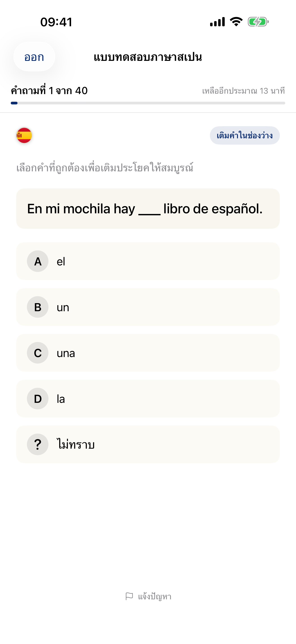Click the quiz progress bar
Viewport: 296px width, 644px height.
(x=148, y=103)
